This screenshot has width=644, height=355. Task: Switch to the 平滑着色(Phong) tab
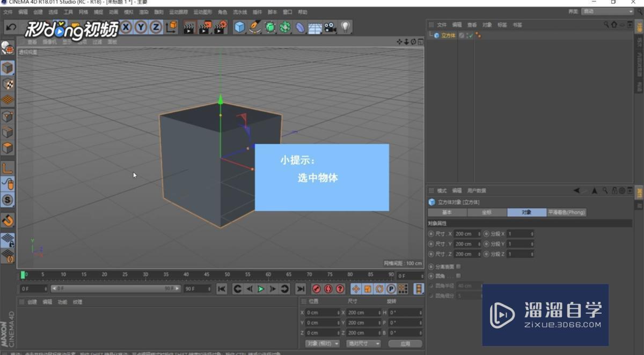[x=567, y=212]
